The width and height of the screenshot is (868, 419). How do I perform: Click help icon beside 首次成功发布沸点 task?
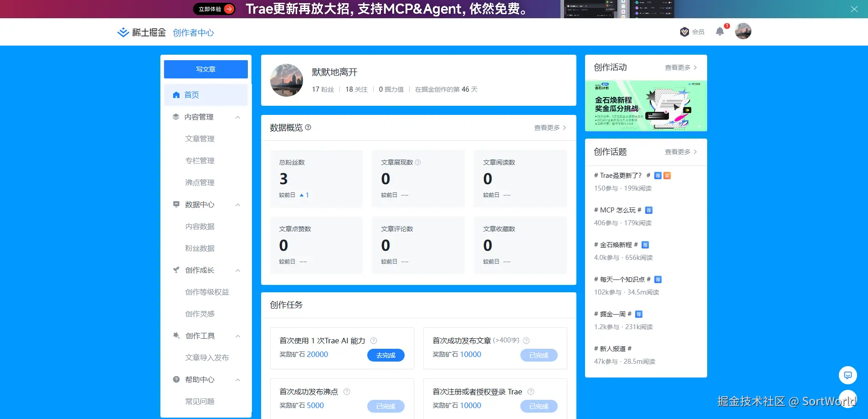[x=347, y=392]
